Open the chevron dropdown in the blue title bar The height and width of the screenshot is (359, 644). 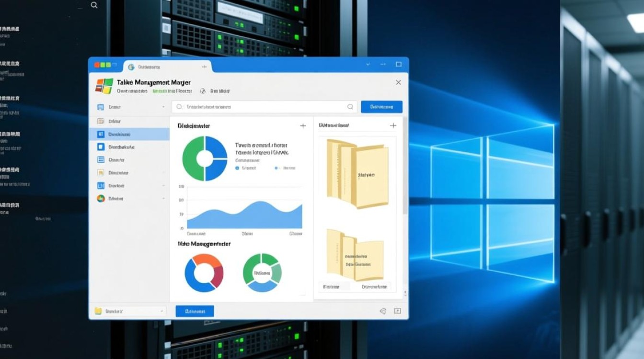(x=368, y=64)
